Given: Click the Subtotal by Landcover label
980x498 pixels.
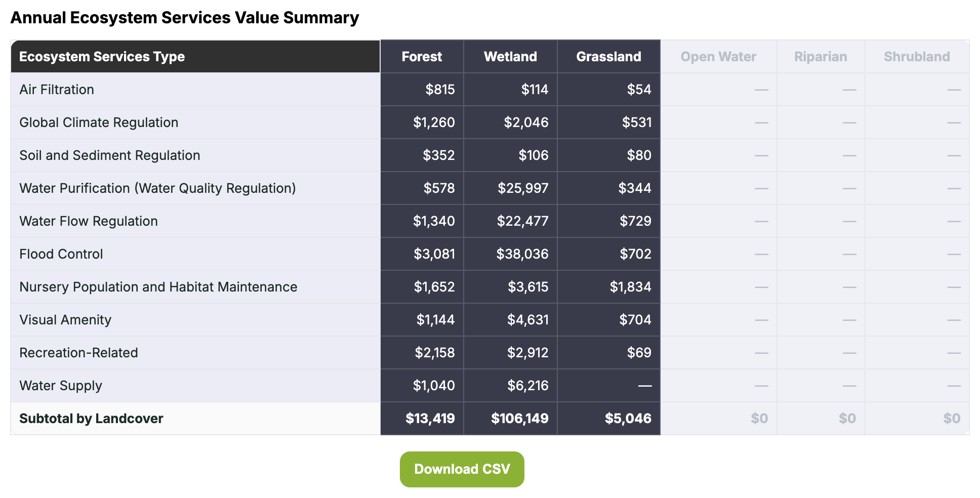Looking at the screenshot, I should (x=91, y=419).
